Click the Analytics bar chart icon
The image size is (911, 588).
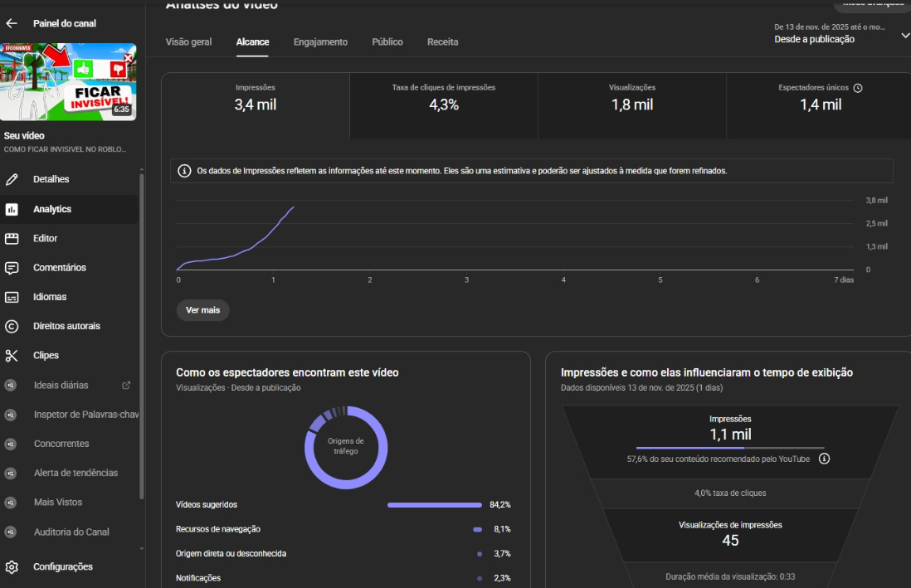point(12,209)
